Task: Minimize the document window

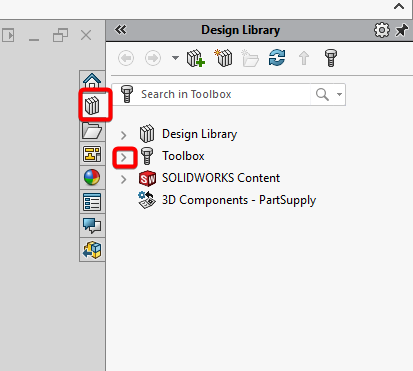Action: (34, 40)
